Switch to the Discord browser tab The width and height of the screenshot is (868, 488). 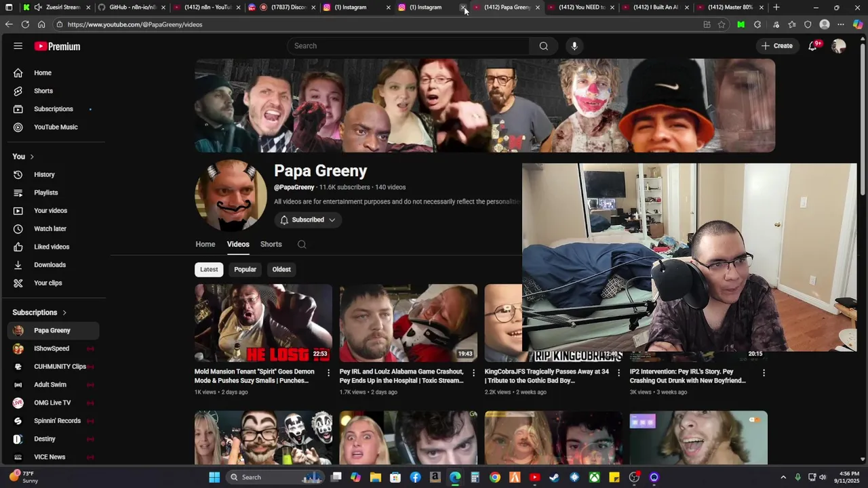coord(281,7)
